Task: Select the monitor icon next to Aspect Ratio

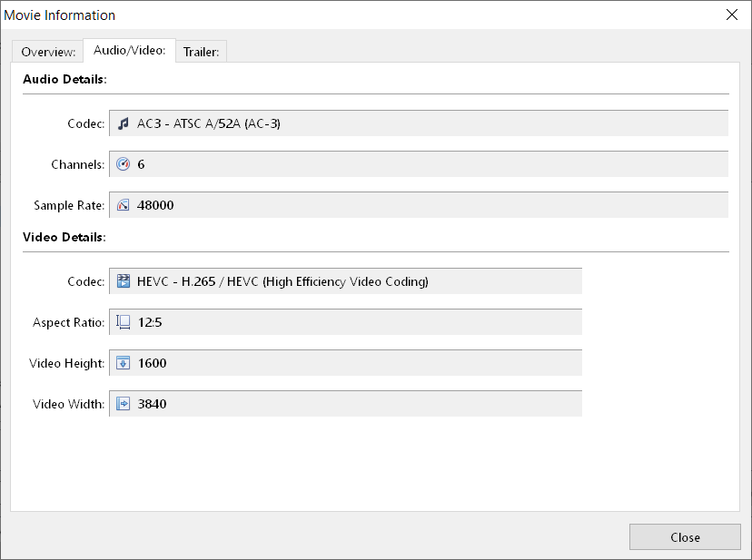Action: [x=123, y=321]
